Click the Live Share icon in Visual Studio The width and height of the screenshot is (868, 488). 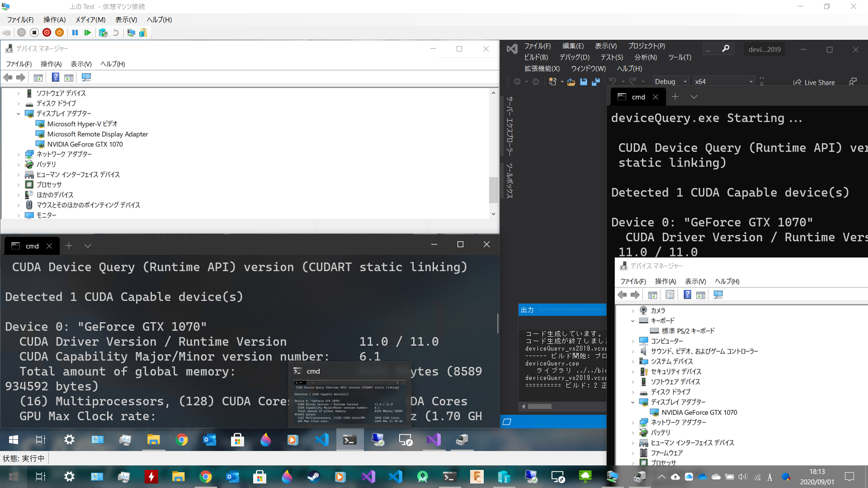[814, 82]
